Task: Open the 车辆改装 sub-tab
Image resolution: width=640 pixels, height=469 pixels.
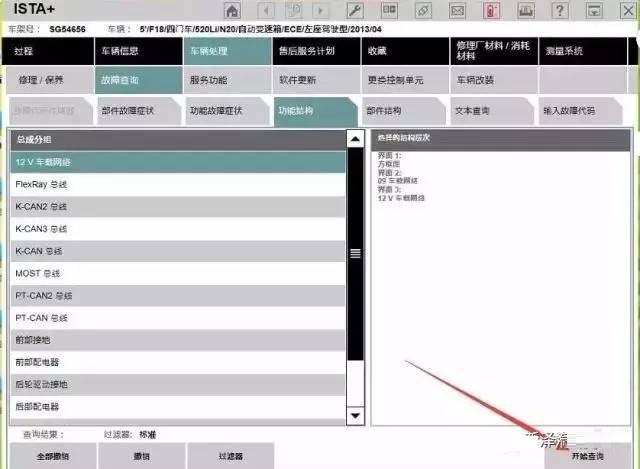Action: coord(494,80)
